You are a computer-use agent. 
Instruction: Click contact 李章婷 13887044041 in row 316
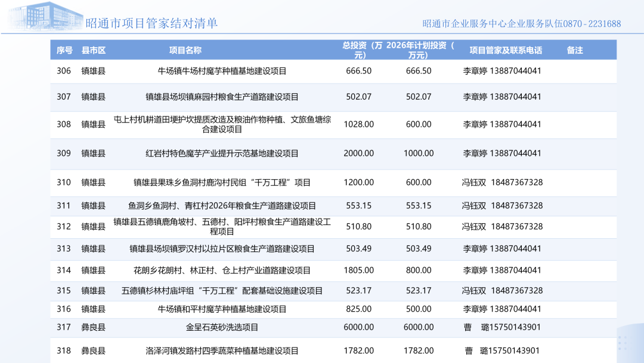pos(502,309)
